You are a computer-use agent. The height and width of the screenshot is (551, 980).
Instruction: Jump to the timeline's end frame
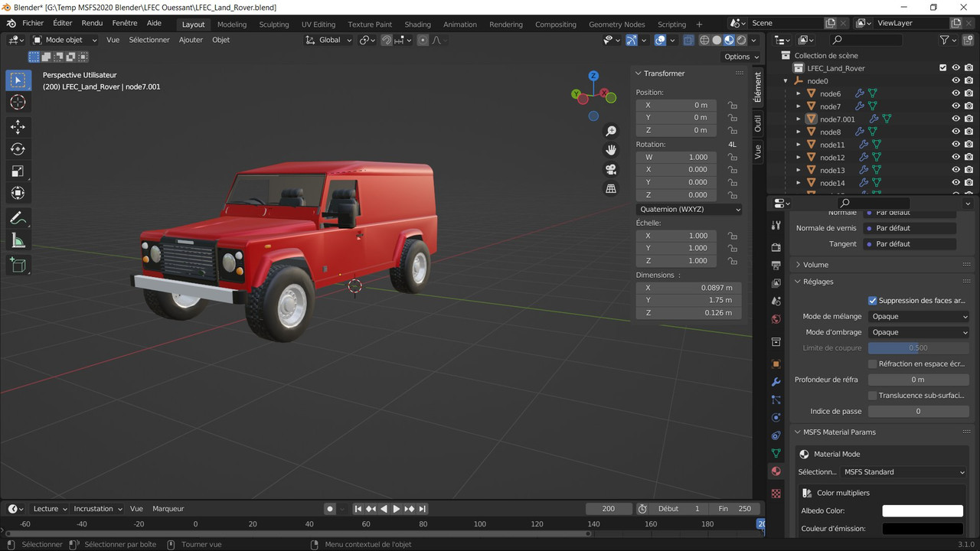click(423, 509)
